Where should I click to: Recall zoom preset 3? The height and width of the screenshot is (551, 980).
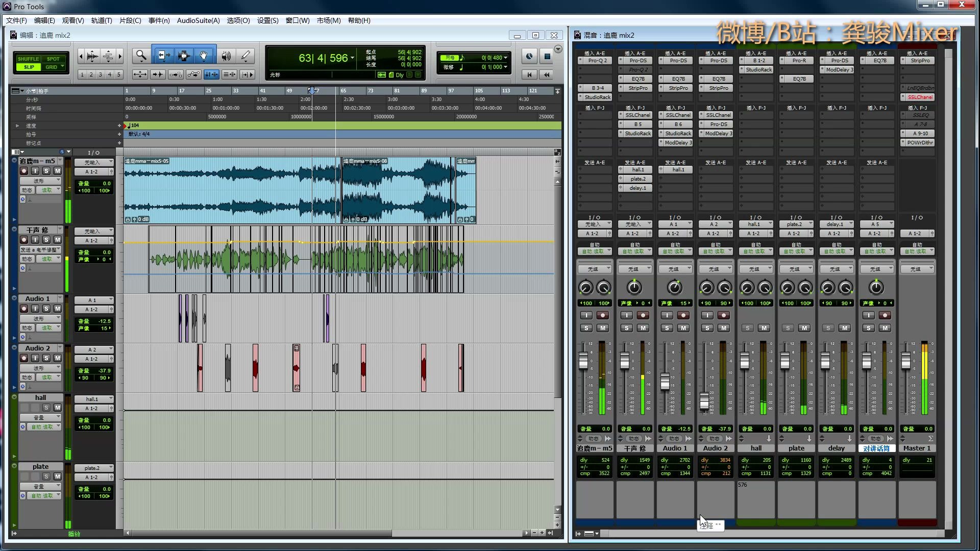coord(101,74)
